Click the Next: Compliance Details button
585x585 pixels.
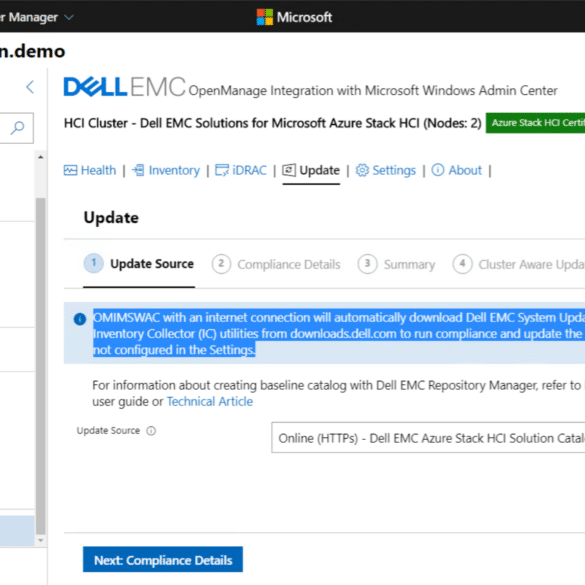click(163, 560)
